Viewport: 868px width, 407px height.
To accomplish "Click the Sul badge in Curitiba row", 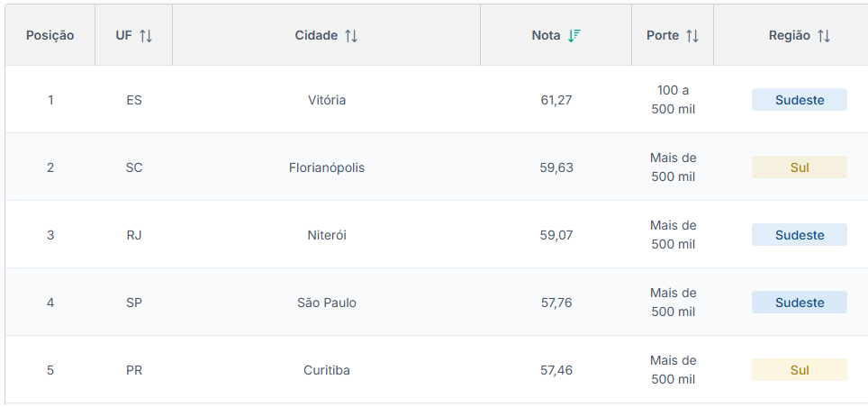I will (x=800, y=370).
